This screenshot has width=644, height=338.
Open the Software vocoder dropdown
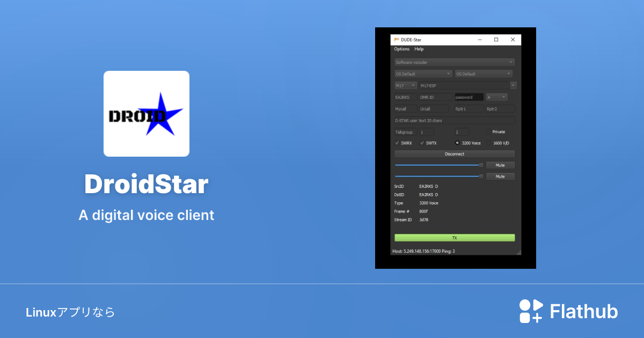click(x=455, y=62)
